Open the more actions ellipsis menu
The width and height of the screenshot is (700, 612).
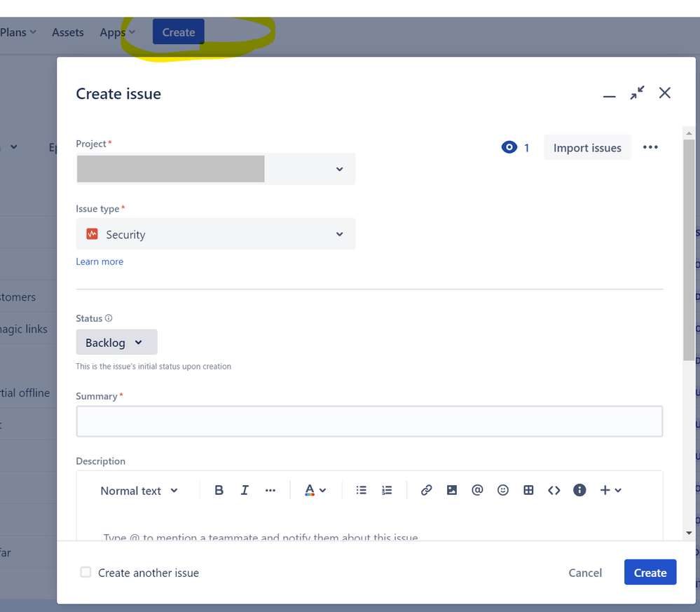coord(650,147)
